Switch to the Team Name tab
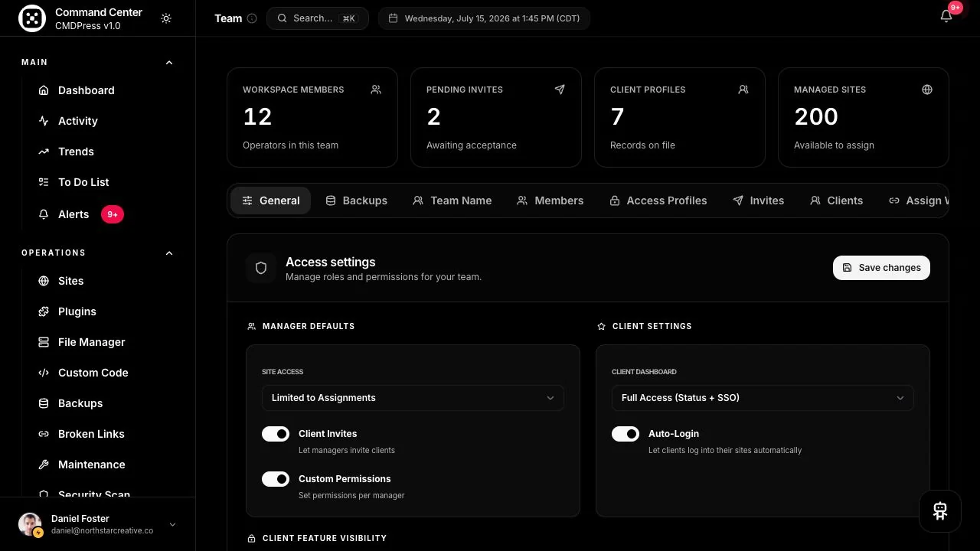The height and width of the screenshot is (551, 980). (452, 201)
